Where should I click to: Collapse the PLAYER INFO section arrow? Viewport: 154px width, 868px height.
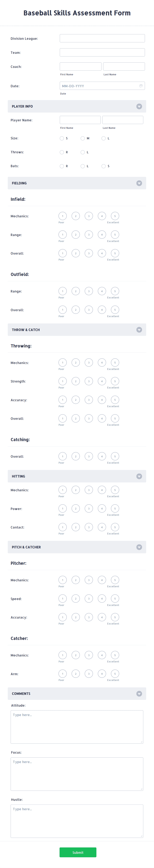tap(139, 106)
